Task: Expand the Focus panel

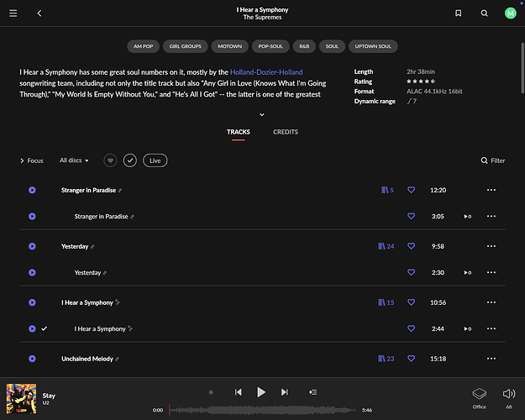Action: click(x=31, y=160)
